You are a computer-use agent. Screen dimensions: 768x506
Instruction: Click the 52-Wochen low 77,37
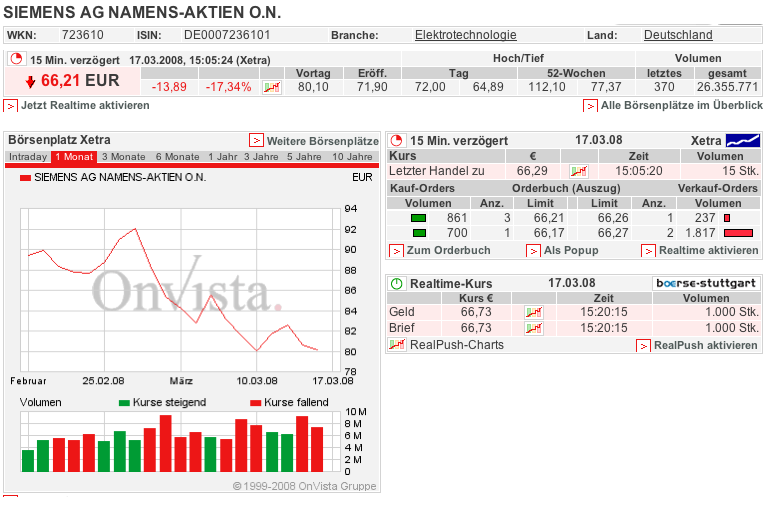(606, 87)
